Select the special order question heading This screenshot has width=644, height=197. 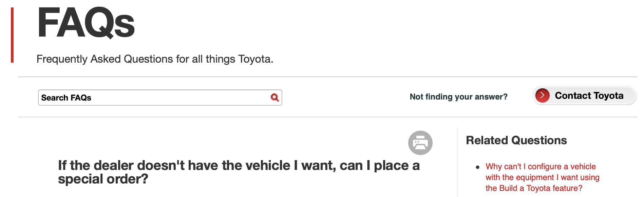pyautogui.click(x=239, y=172)
